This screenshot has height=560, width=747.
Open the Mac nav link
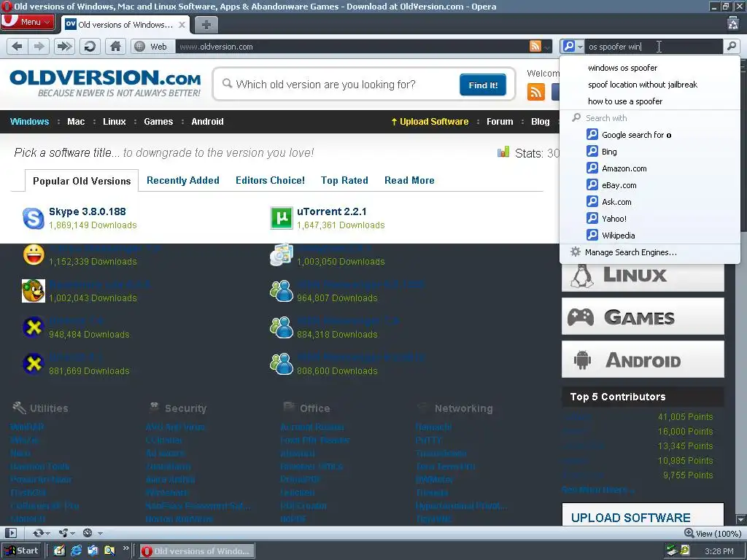coord(76,122)
